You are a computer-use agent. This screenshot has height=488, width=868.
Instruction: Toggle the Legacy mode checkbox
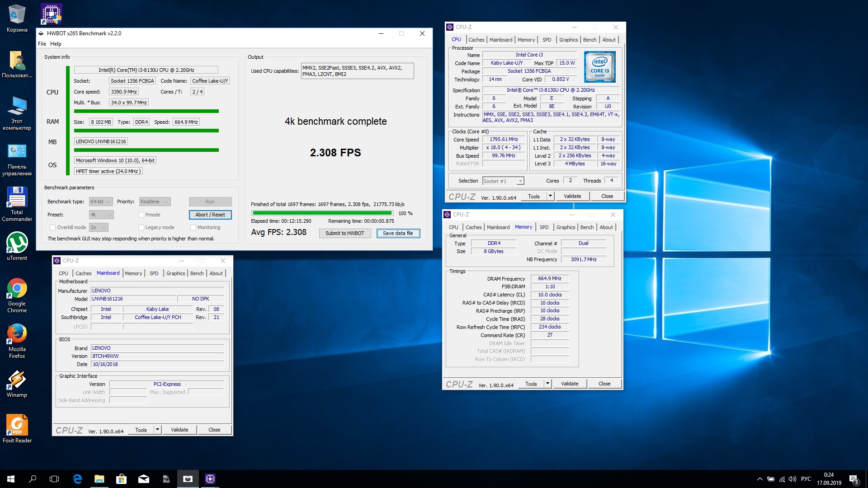141,227
